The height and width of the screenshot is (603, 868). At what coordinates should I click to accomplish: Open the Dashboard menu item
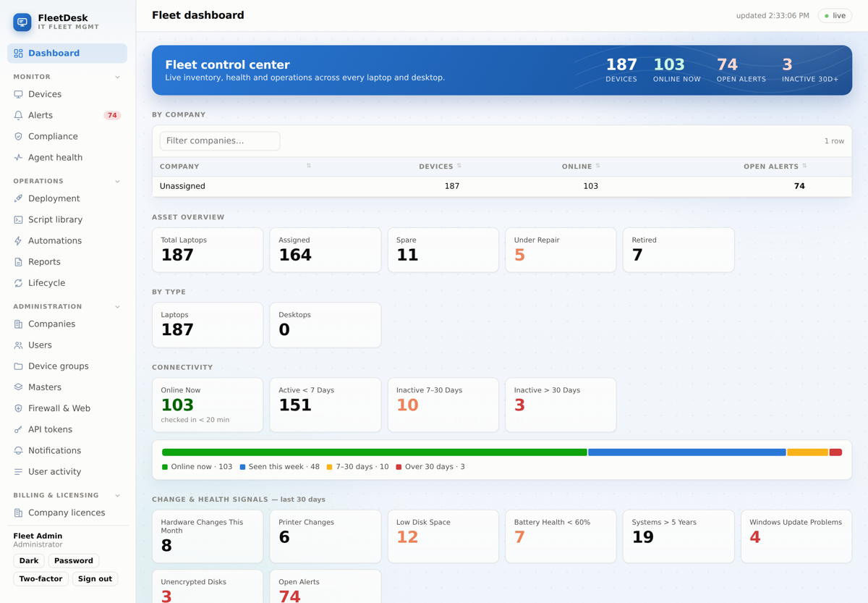(x=67, y=54)
